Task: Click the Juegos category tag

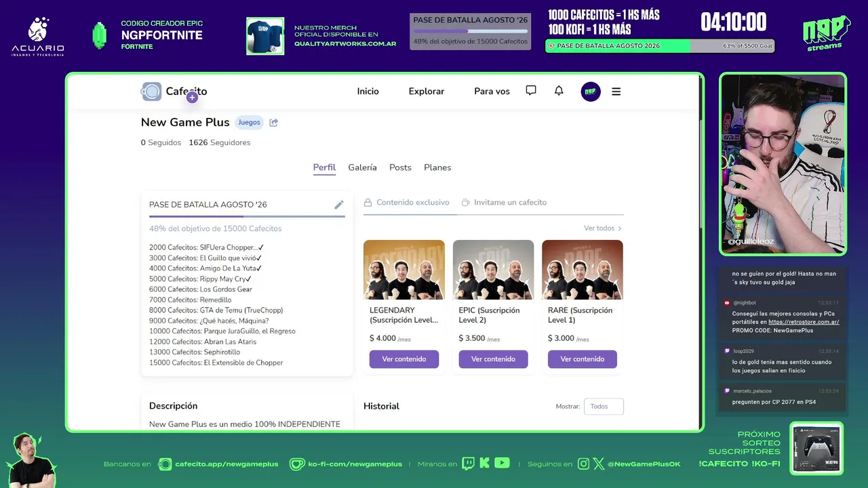Action: [x=249, y=123]
